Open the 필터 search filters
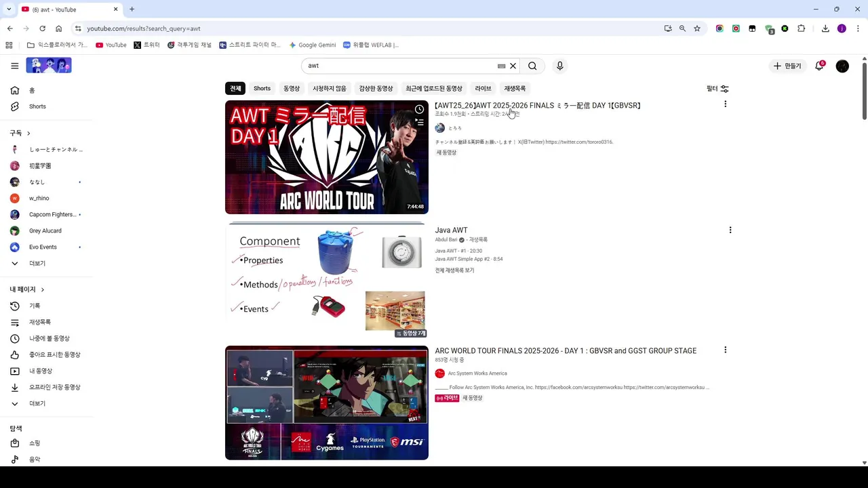This screenshot has height=488, width=868. click(x=717, y=89)
